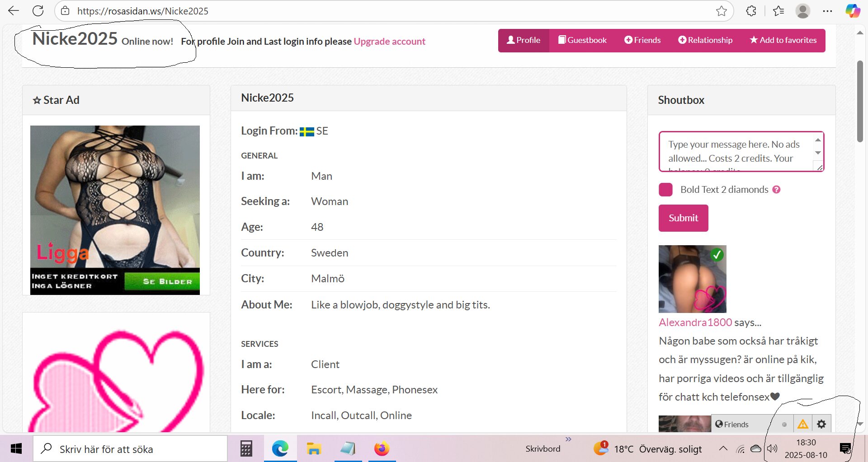Click the warning triangle icon in chat bar
The height and width of the screenshot is (462, 868).
[x=803, y=424]
